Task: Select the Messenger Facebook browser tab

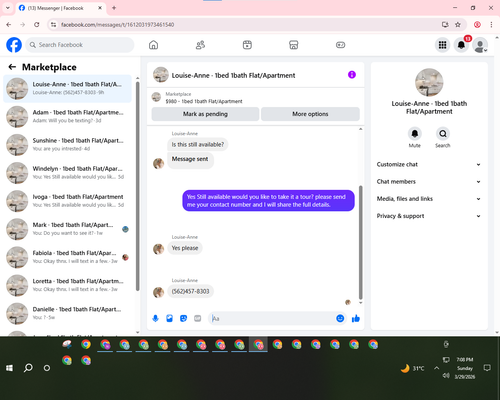Action: point(61,8)
